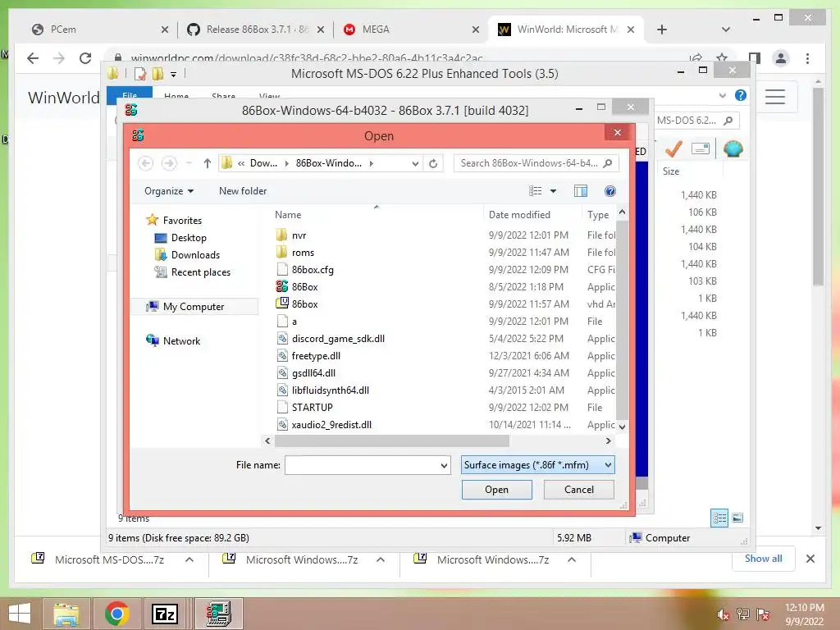840x630 pixels.
Task: Expand options for Microsoft MS-DOS download item
Action: [x=189, y=559]
